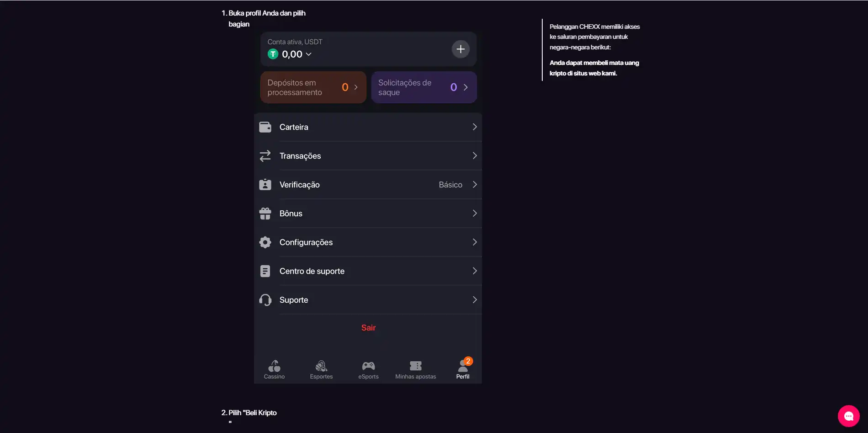Open the Bônus menu row
This screenshot has width=868, height=433.
coord(368,214)
